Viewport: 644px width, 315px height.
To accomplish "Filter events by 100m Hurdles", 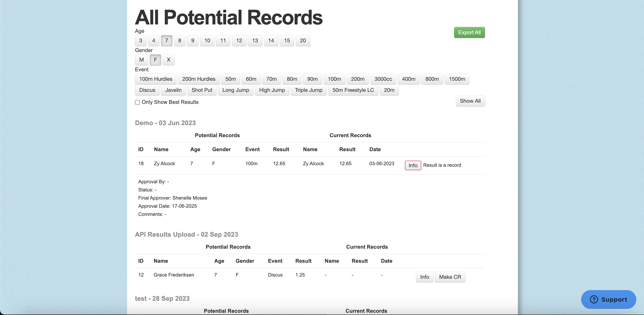I will tap(156, 79).
